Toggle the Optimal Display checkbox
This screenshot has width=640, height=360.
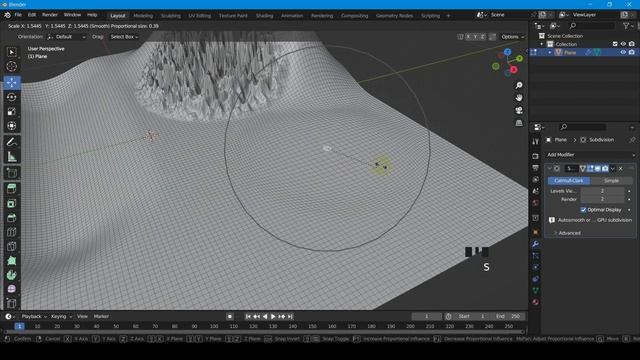(583, 210)
